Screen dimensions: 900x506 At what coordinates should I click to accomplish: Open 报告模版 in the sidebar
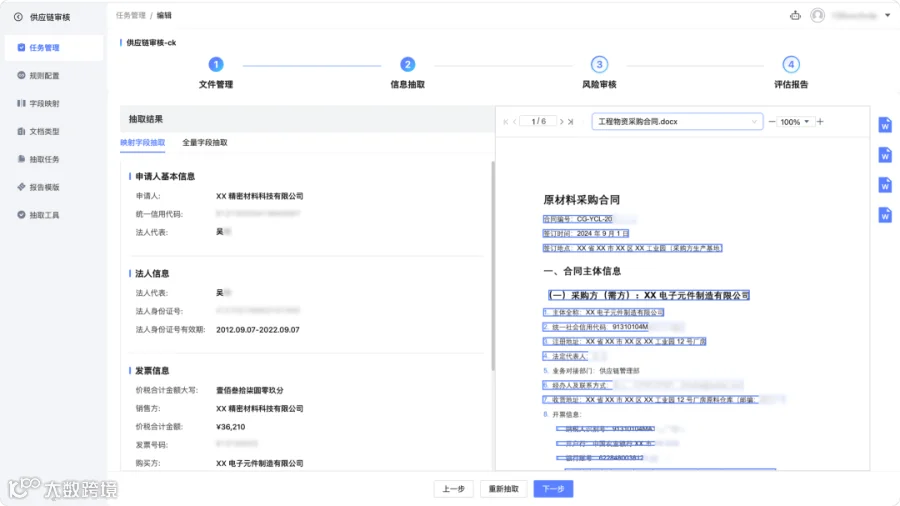click(x=54, y=187)
